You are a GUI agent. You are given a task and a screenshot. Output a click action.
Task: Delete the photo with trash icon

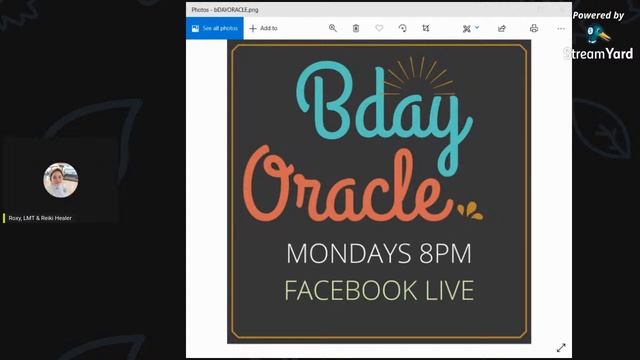point(356,28)
